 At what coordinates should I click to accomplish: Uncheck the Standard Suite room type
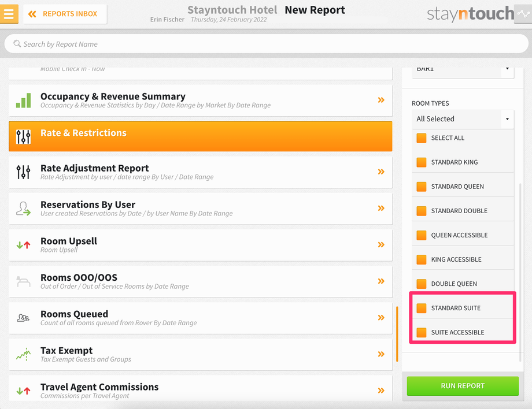[422, 308]
